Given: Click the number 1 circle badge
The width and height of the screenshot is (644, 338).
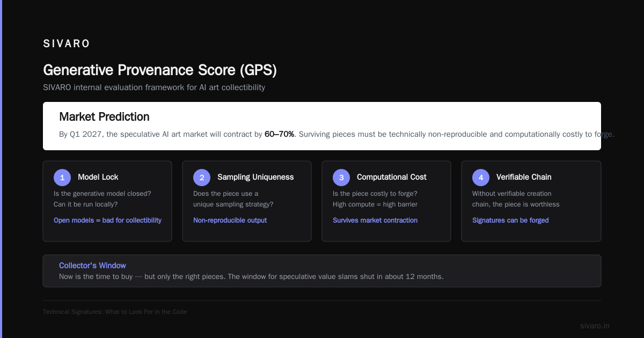Looking at the screenshot, I should [62, 178].
